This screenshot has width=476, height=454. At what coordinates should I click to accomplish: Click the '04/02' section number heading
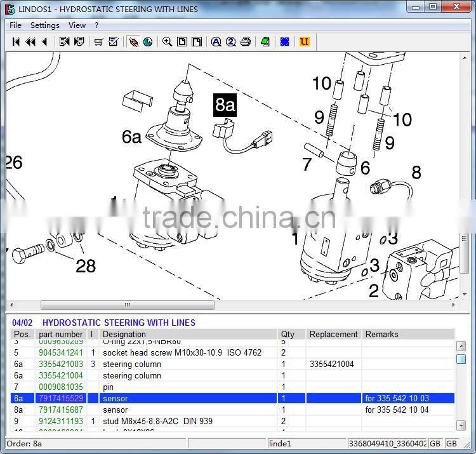(22, 323)
